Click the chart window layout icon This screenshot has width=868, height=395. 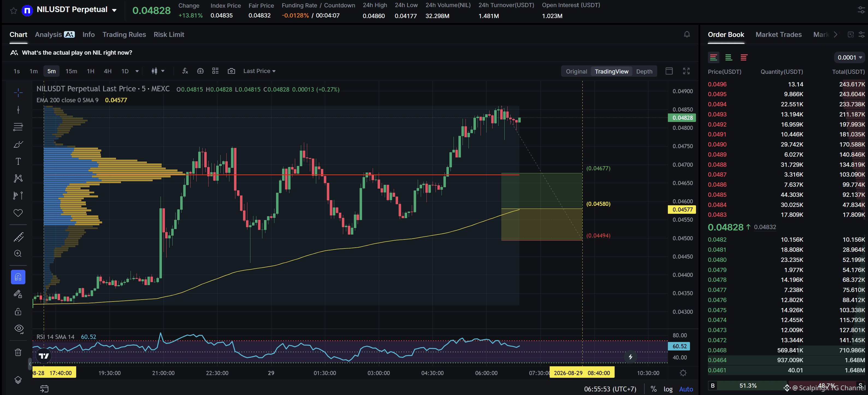click(669, 71)
